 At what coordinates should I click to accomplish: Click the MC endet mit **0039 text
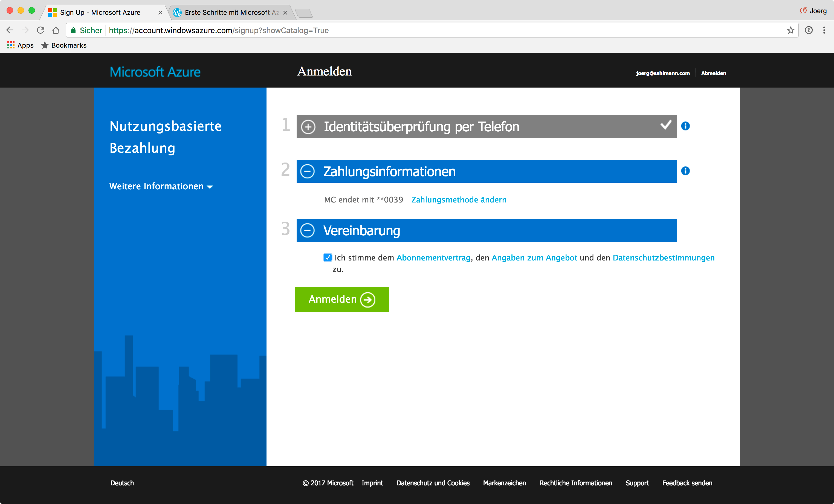pos(364,200)
